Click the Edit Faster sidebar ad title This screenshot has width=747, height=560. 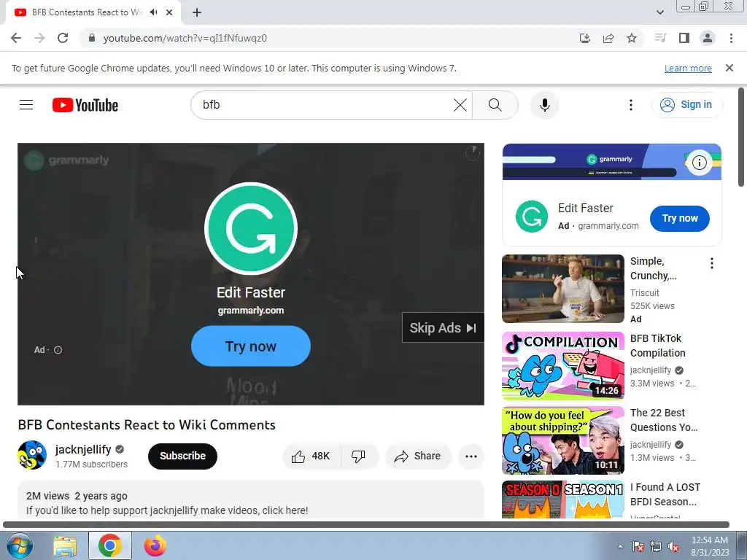click(x=586, y=208)
